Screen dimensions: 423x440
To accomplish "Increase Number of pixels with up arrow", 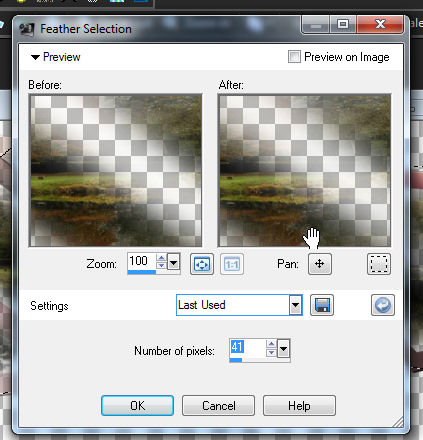I will click(271, 344).
